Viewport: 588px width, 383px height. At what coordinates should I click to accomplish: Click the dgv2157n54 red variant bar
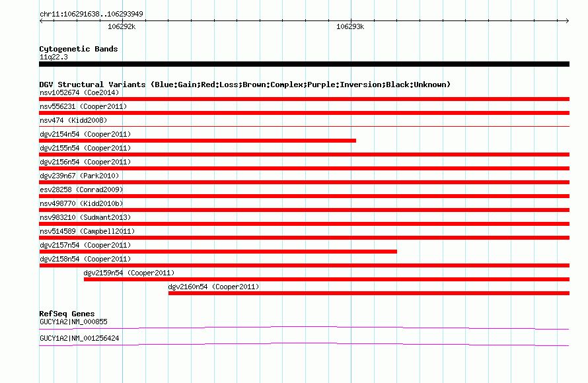click(x=218, y=252)
